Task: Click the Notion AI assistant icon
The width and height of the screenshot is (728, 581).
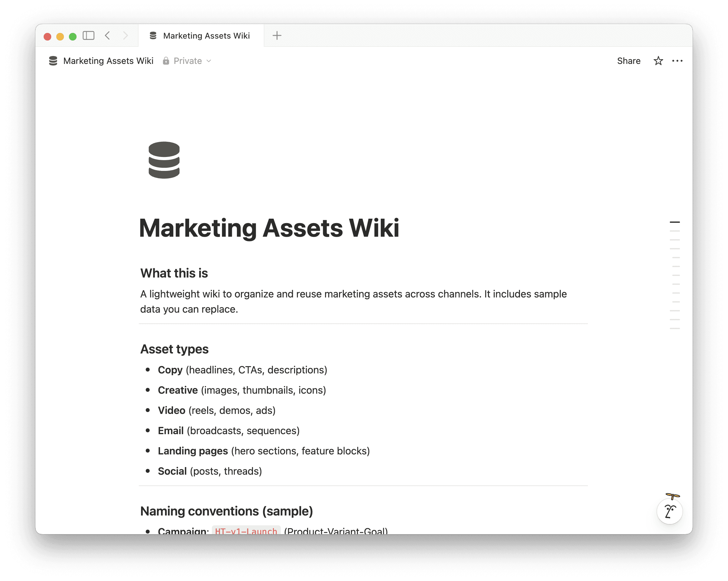Action: [669, 512]
